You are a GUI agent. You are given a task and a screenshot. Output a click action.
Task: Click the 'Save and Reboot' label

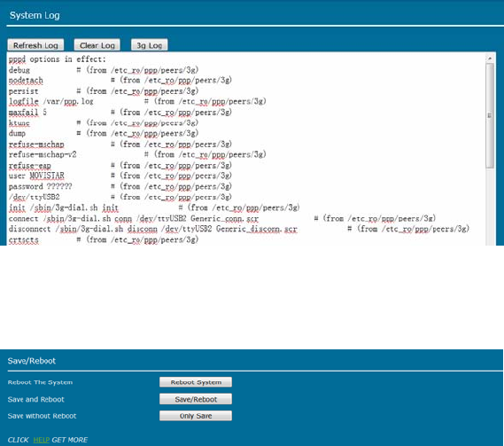[x=36, y=399]
